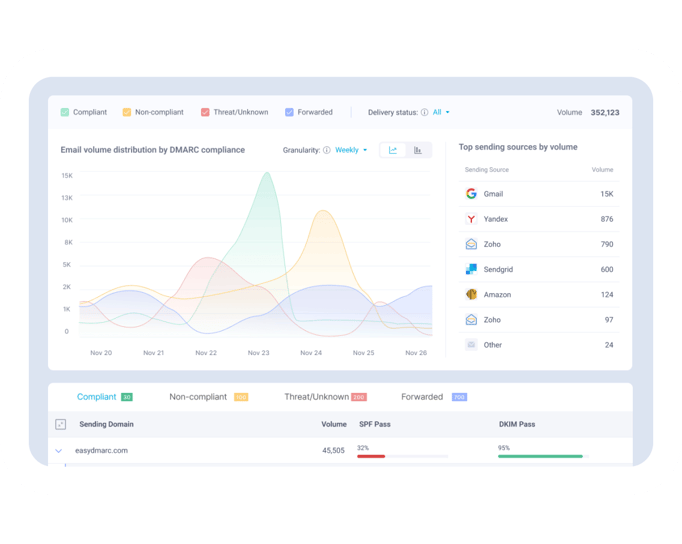
Task: Click the total volume 352,123 value
Action: click(605, 113)
